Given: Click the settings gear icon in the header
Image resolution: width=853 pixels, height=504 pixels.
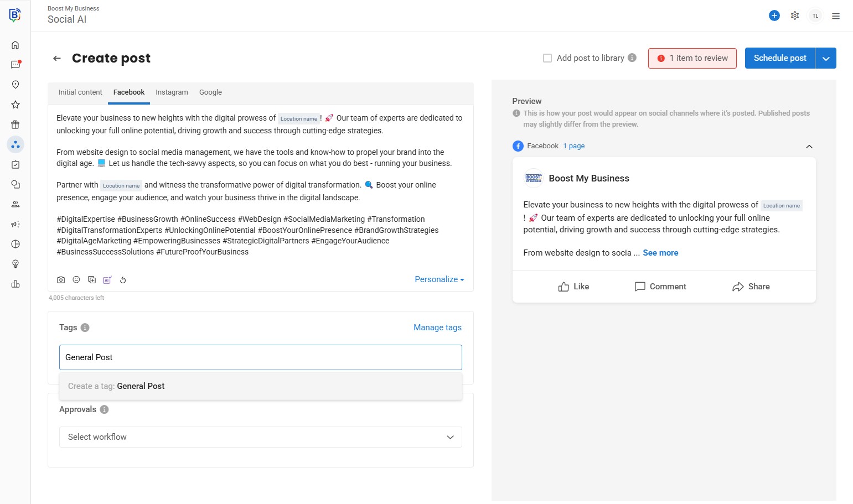Looking at the screenshot, I should click(x=795, y=15).
